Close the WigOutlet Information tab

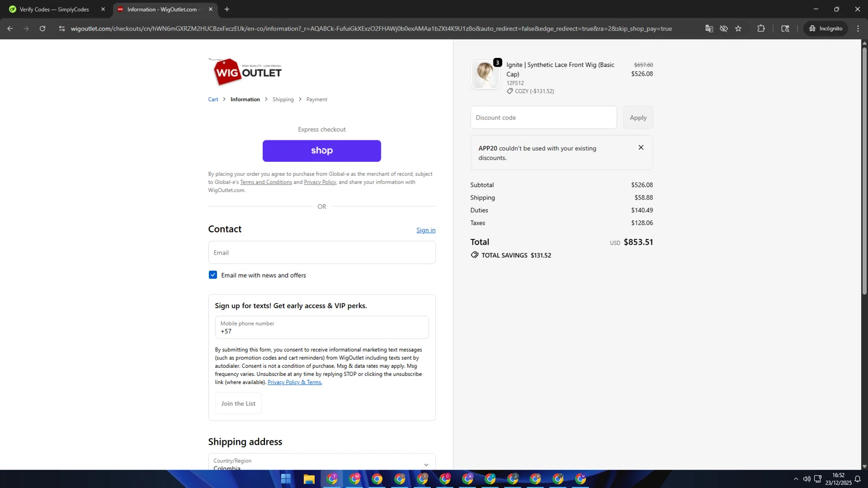point(211,9)
